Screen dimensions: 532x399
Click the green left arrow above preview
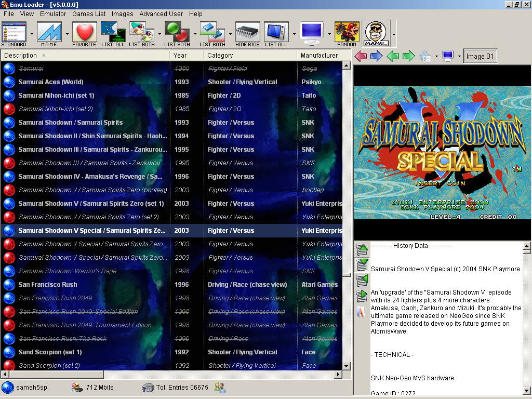393,56
